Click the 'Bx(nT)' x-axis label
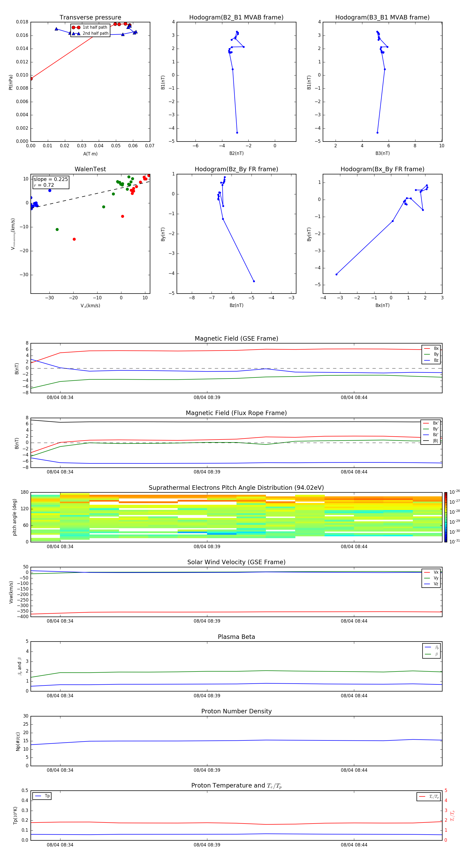Image resolution: width=473 pixels, height=868 pixels. (382, 305)
